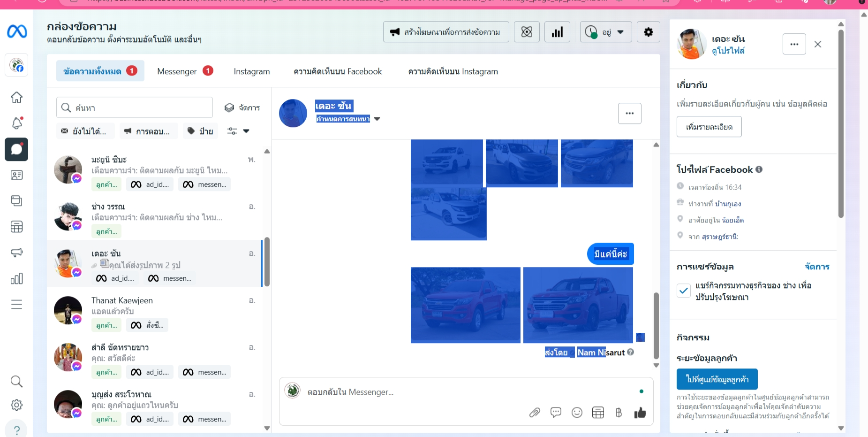868x437 pixels.
Task: Request payment with the baht icon
Action: 619,413
